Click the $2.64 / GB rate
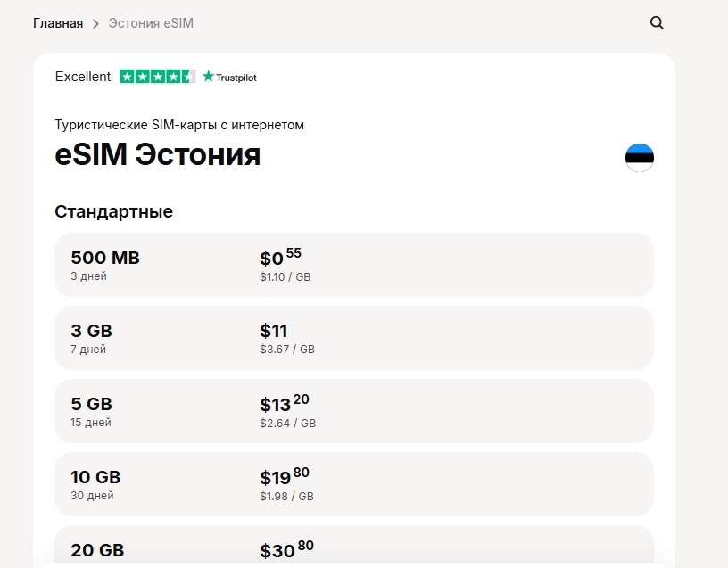The width and height of the screenshot is (728, 568). coord(287,424)
